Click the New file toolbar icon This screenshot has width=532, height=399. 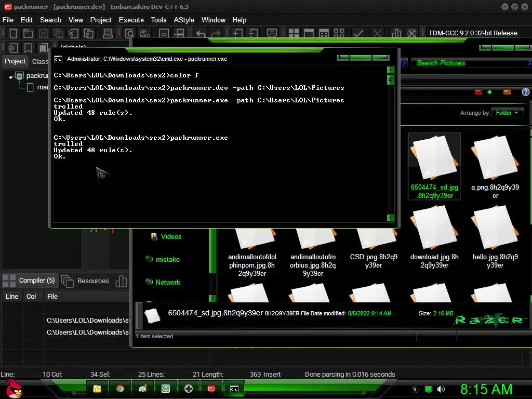(13, 33)
